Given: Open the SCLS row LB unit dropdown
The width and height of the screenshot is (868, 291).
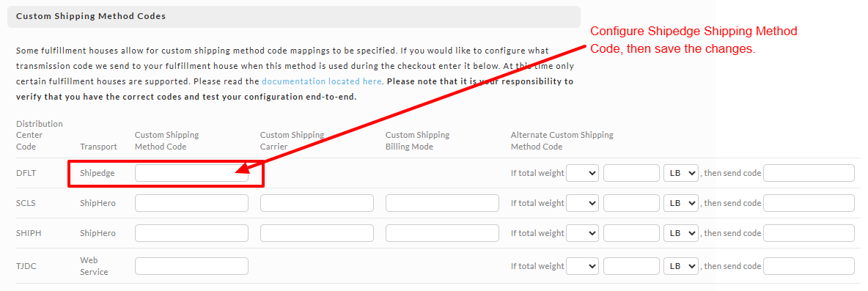Looking at the screenshot, I should coord(681,203).
